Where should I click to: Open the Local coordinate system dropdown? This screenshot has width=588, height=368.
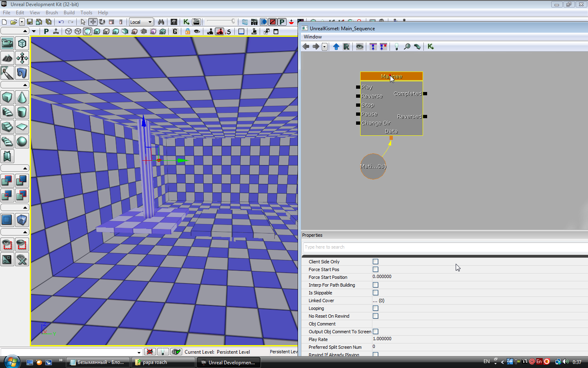[x=141, y=22]
